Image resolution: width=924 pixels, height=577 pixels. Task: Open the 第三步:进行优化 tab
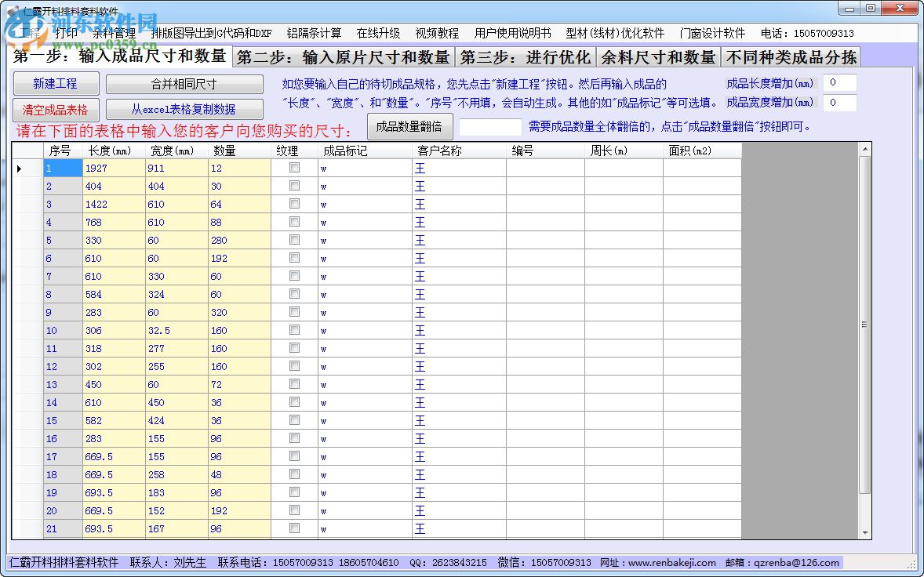tap(525, 57)
